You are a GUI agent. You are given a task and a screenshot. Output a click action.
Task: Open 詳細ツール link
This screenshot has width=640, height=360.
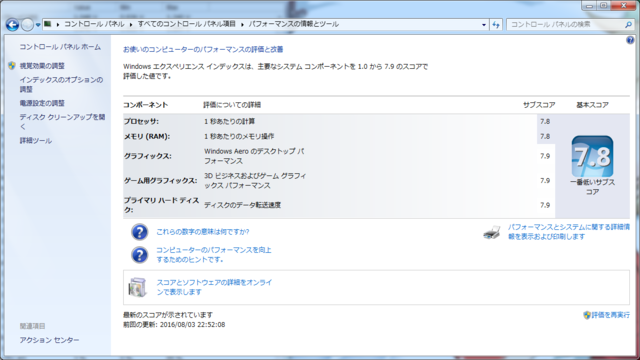(36, 141)
